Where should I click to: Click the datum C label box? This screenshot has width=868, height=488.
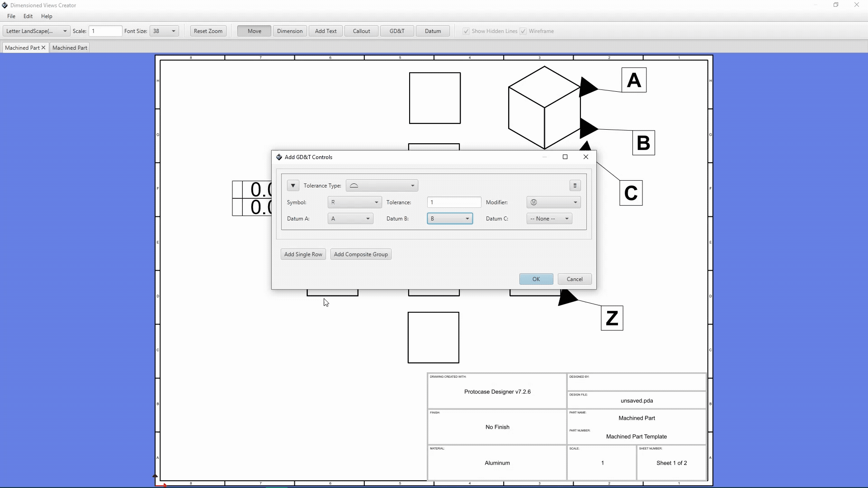(x=631, y=193)
